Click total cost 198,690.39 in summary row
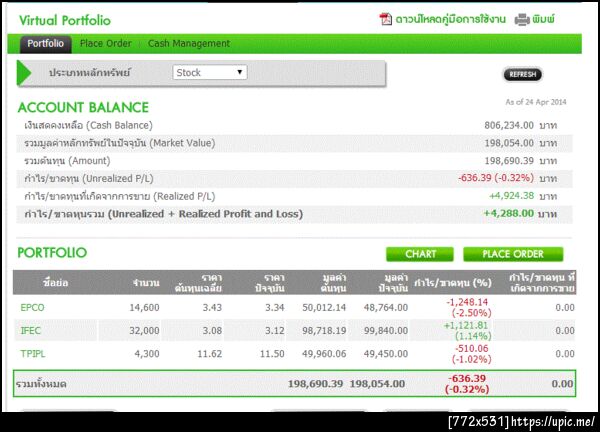The image size is (600, 432). pyautogui.click(x=315, y=384)
